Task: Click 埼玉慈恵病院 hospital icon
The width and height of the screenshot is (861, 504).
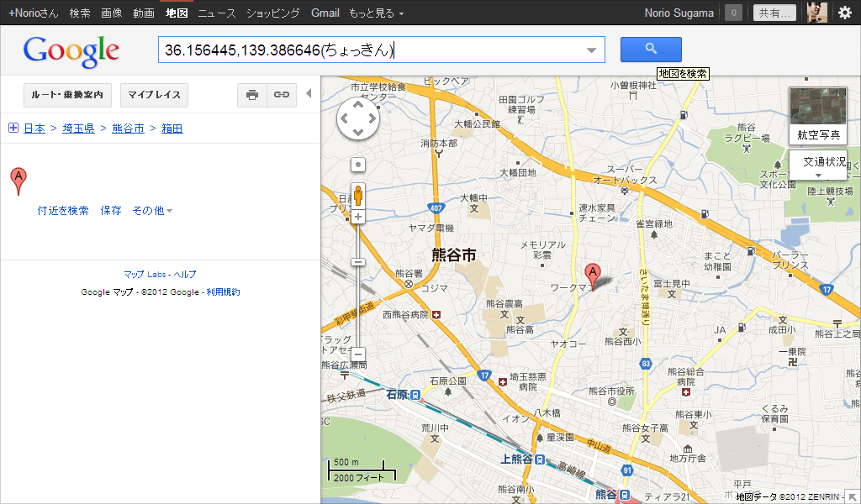Action: pos(503,381)
